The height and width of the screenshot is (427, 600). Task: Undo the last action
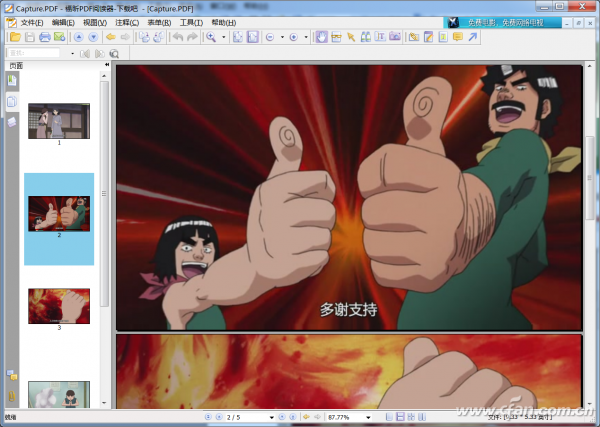(x=178, y=37)
